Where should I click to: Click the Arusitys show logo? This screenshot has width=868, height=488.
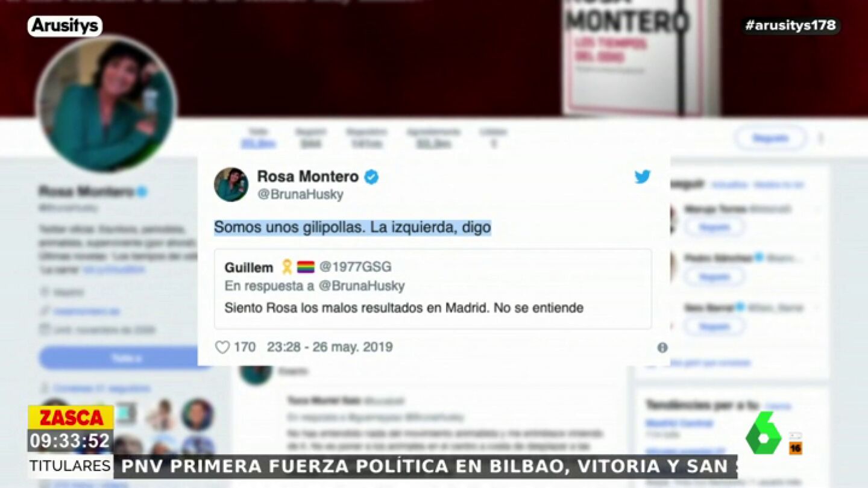65,26
